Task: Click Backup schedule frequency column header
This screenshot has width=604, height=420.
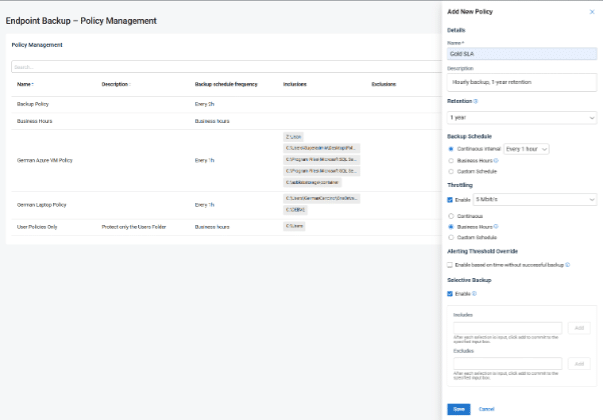Action: pyautogui.click(x=226, y=84)
